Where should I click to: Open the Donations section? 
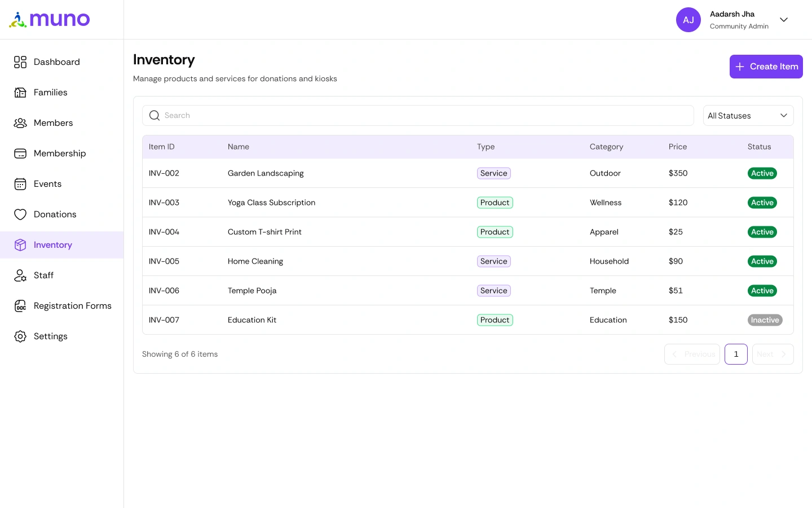[x=62, y=214]
